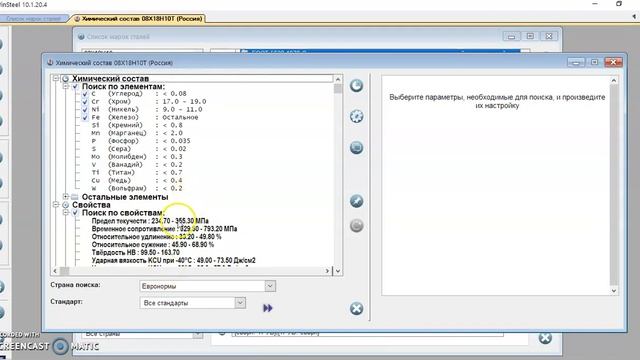Collapse the Химический состав root node

pos(56,78)
